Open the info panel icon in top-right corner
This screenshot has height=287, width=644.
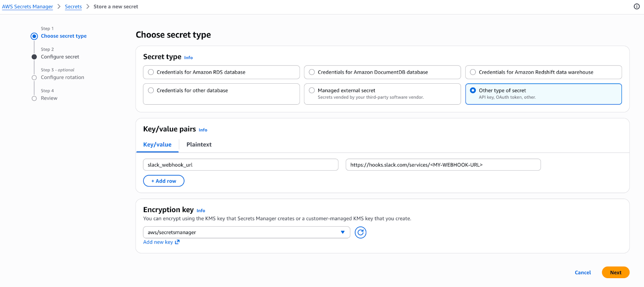coord(637,6)
